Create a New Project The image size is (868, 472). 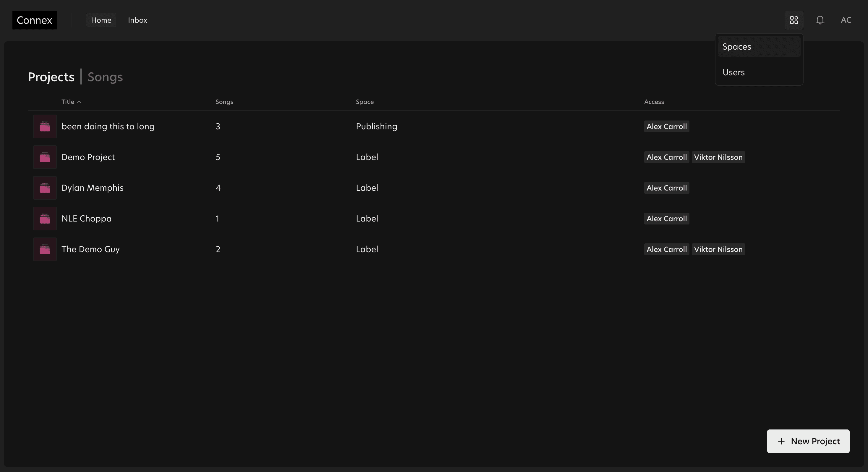(x=808, y=441)
